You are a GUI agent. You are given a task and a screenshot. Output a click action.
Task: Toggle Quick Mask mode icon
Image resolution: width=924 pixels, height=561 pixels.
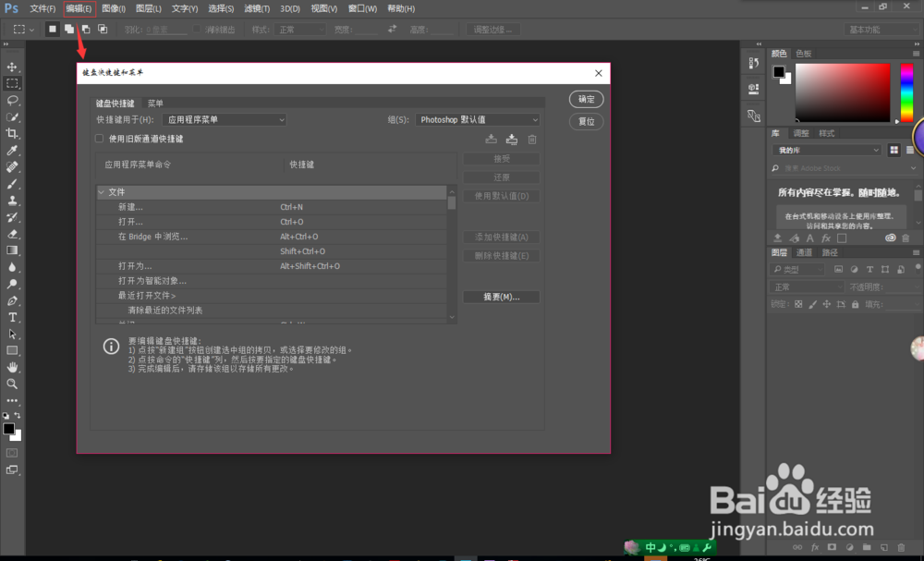[x=12, y=453]
